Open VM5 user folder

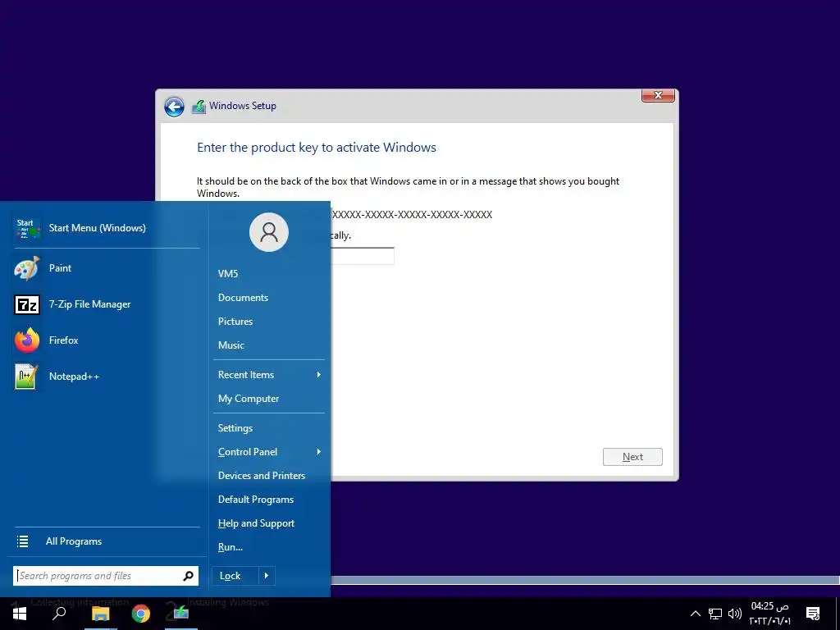[x=228, y=274]
